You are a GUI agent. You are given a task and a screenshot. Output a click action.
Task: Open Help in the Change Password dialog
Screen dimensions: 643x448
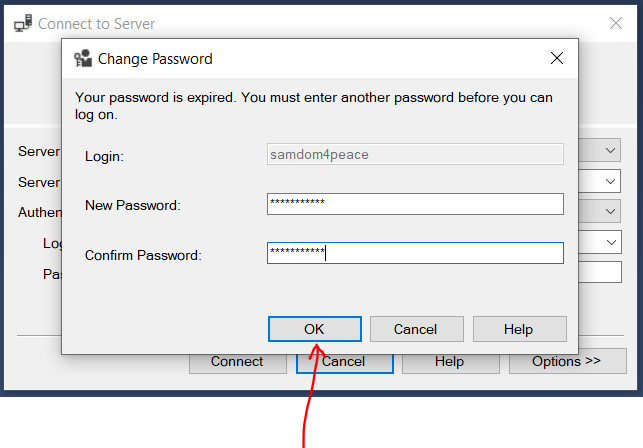(x=519, y=329)
